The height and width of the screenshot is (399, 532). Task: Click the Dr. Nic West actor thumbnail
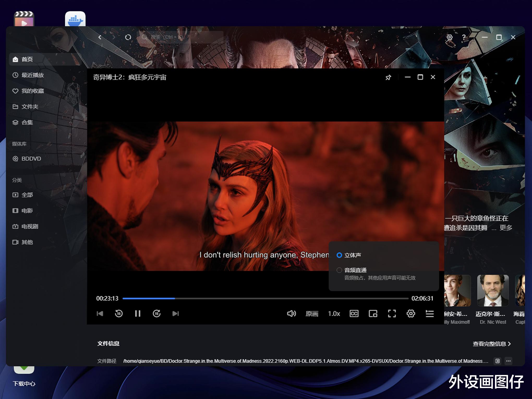(x=493, y=291)
